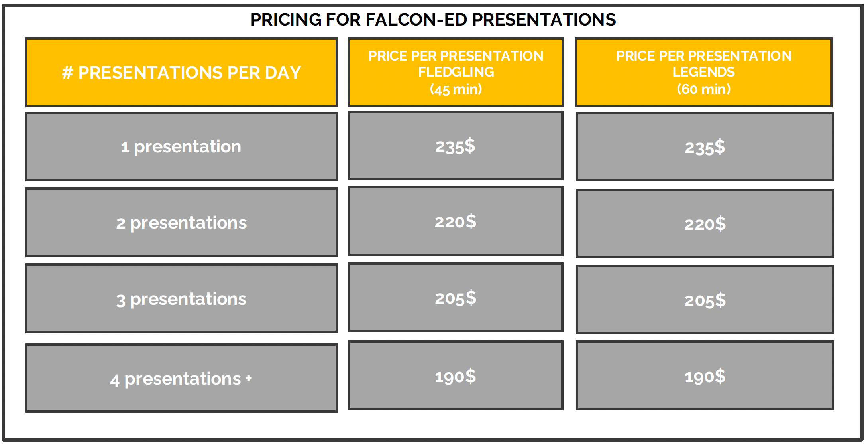
Task: Pick the 205$ price in Legends column
Action: 705,300
